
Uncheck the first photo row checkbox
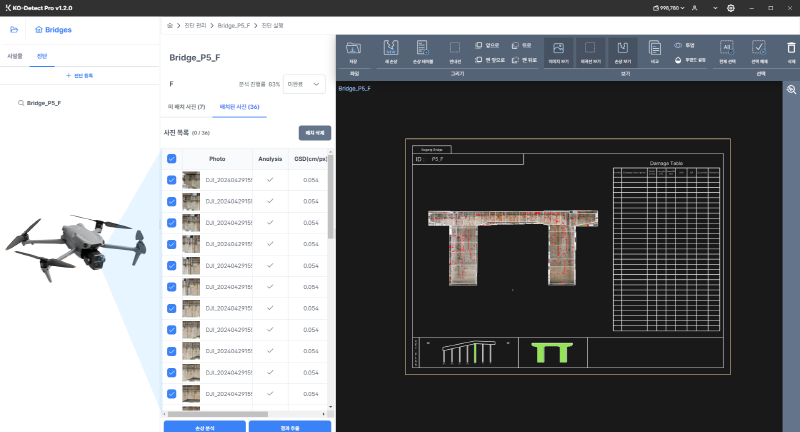[172, 180]
